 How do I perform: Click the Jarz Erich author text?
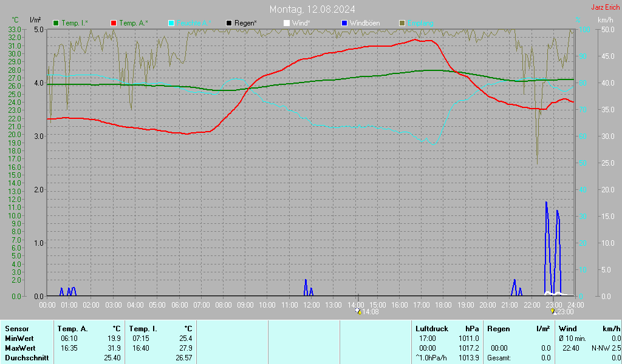[606, 8]
